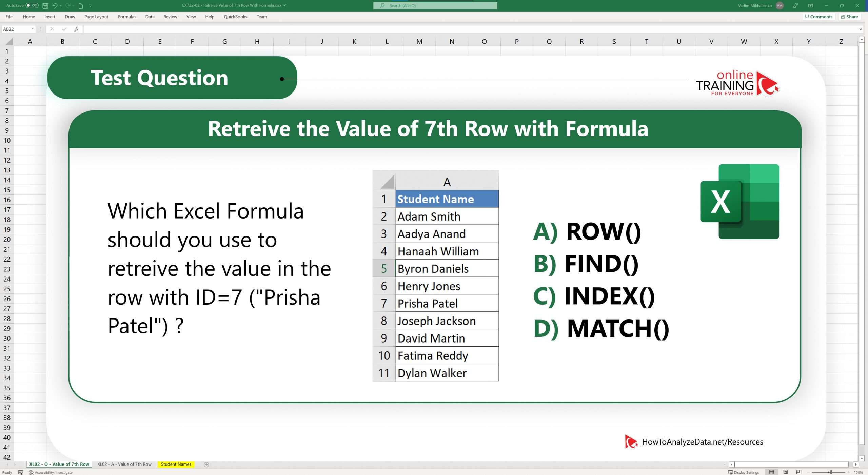Click the Accessibility: Investigate status toggle
Image resolution: width=868 pixels, height=475 pixels.
(51, 472)
